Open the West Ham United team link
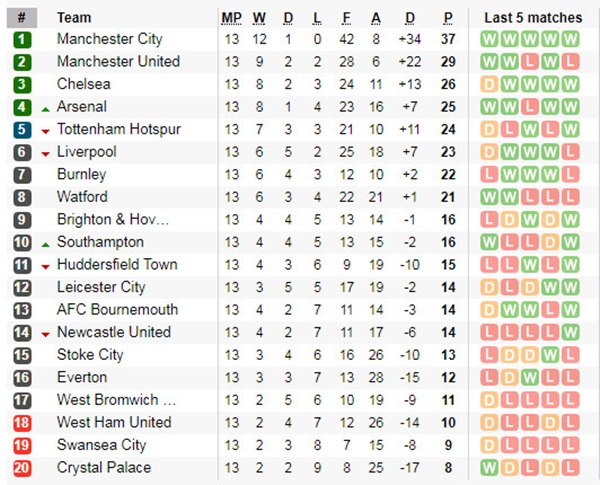600x485 pixels. point(113,423)
